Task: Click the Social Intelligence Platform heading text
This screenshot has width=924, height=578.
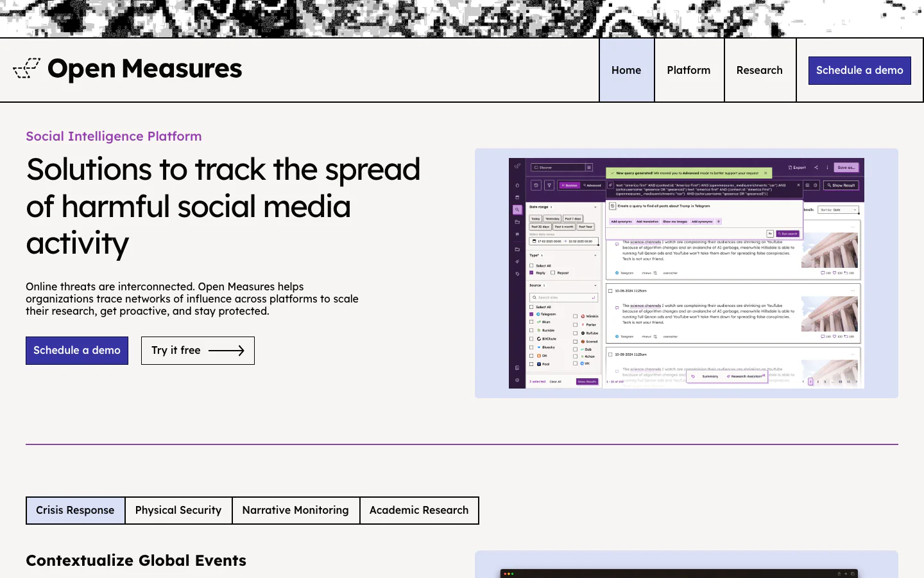Action: tap(114, 136)
